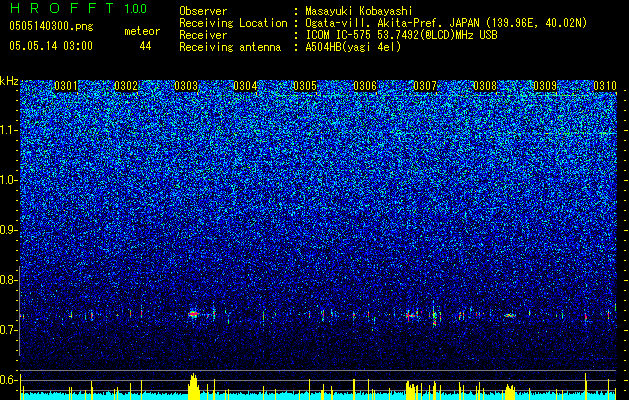Click the 0.7 kHz axis label

tap(9, 330)
